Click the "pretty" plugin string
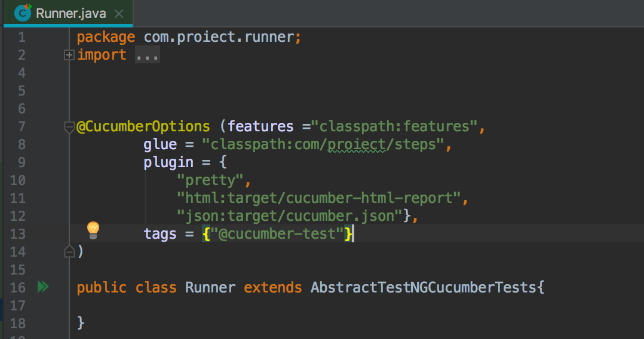The image size is (644, 339). pos(210,180)
